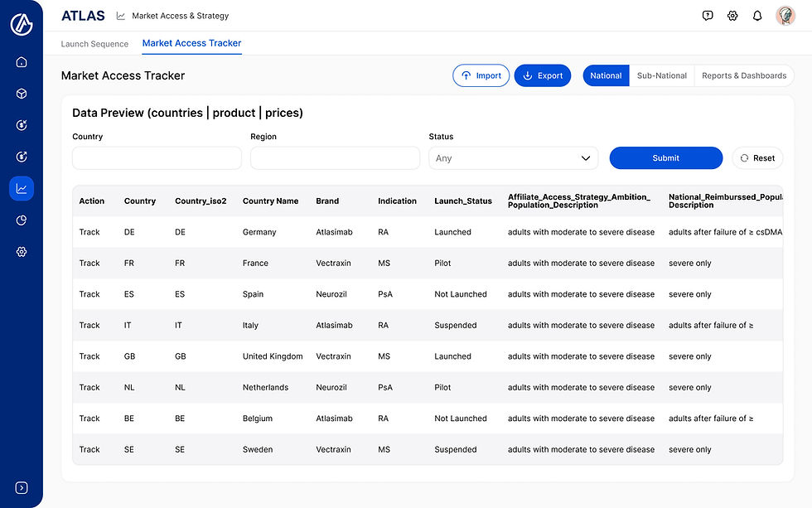The height and width of the screenshot is (508, 812).
Task: Open the notifications bell
Action: 757,16
